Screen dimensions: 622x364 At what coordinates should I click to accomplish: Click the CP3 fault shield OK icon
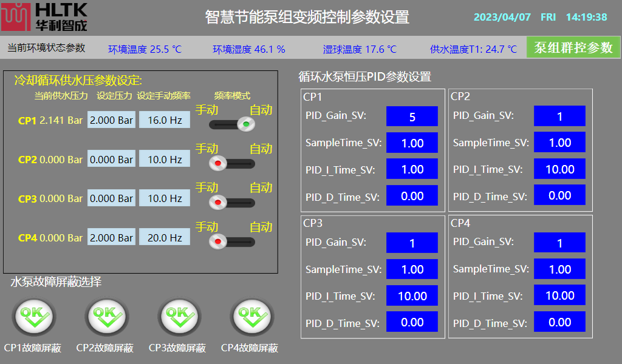click(x=177, y=318)
